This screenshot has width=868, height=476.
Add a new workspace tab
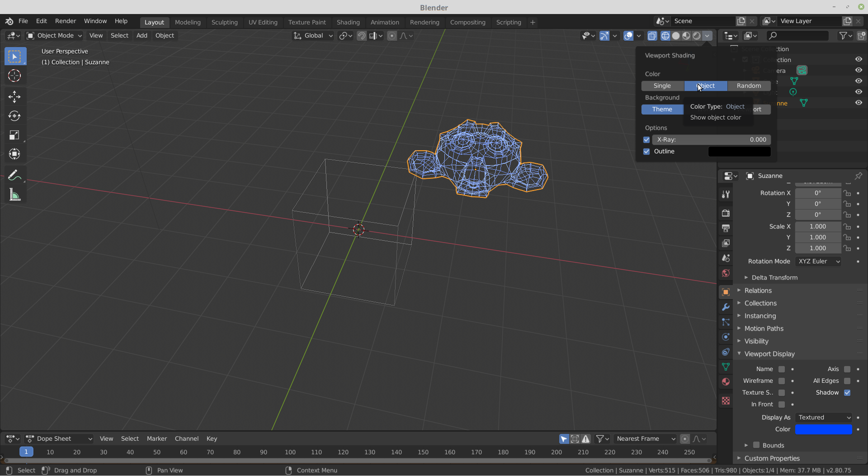click(533, 22)
